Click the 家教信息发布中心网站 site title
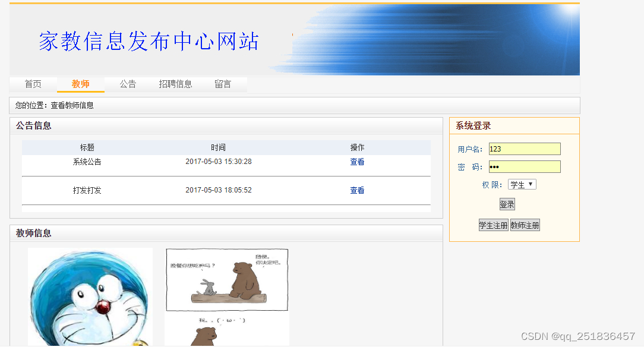Screen dimensions: 644x347 [149, 42]
